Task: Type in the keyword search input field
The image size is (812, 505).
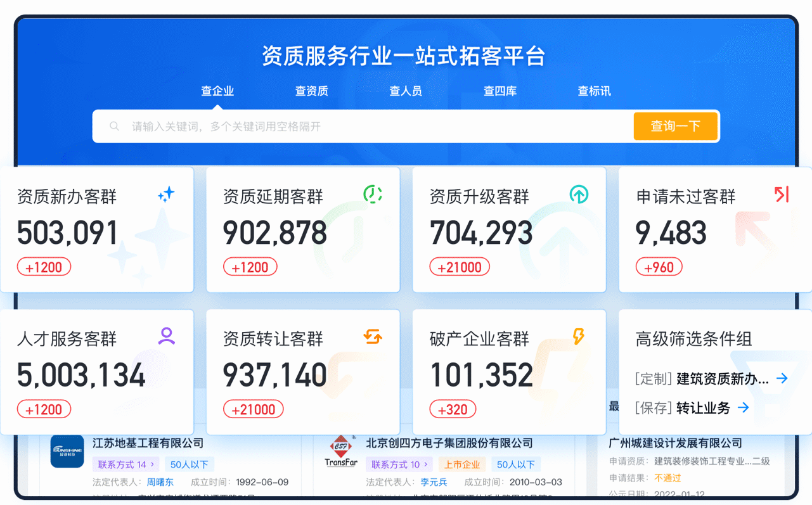Action: pyautogui.click(x=374, y=127)
